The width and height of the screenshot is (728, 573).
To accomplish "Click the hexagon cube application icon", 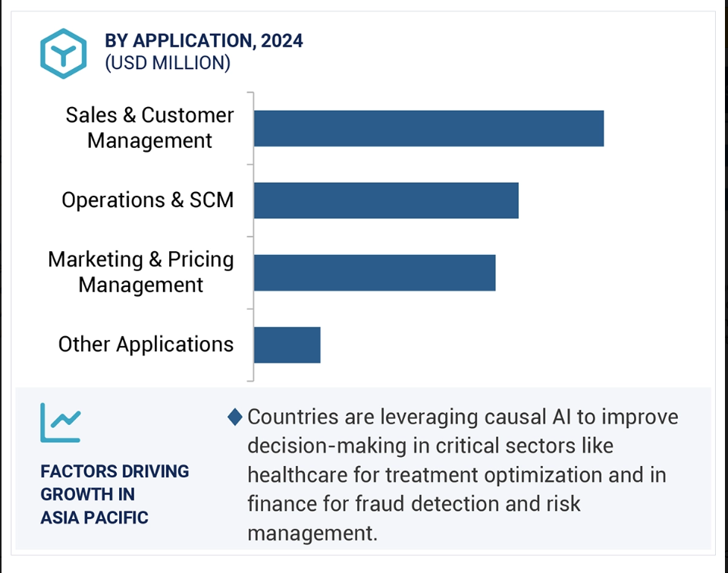I will click(63, 53).
